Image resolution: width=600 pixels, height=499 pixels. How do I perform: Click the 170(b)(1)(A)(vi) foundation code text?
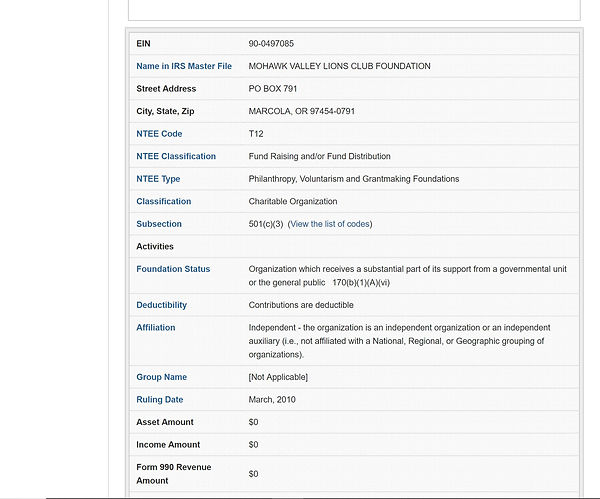(x=361, y=283)
